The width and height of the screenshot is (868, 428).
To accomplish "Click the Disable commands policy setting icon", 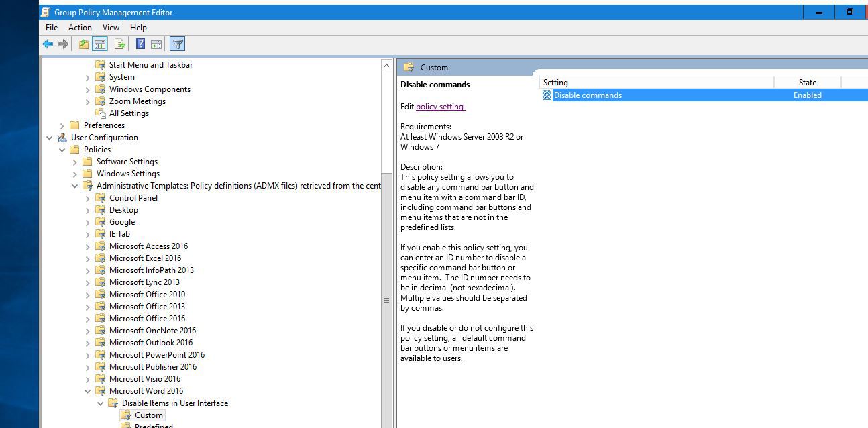I will click(547, 95).
